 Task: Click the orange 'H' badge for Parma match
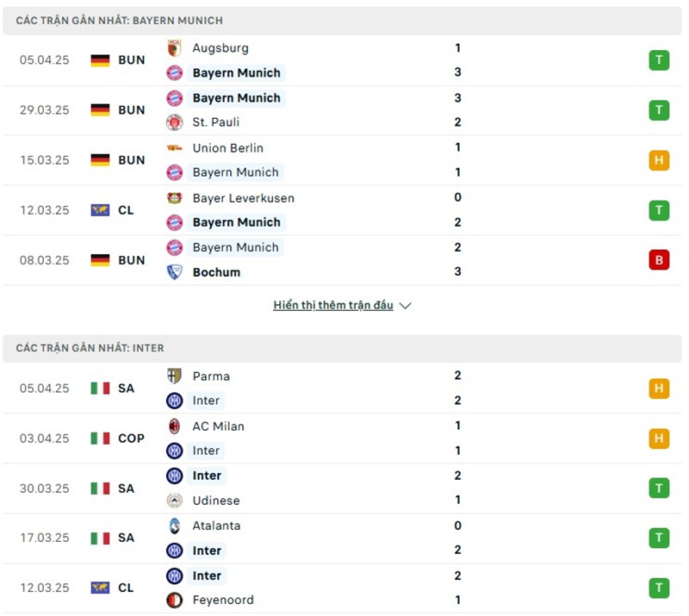[x=659, y=389]
